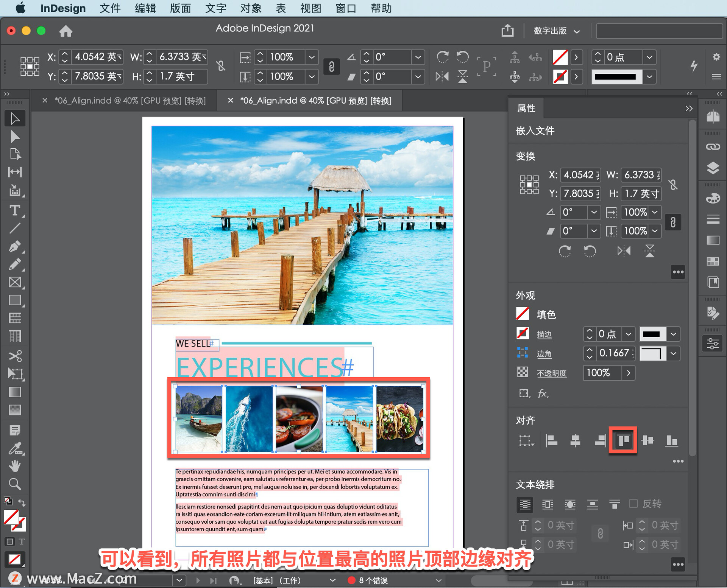This screenshot has width=727, height=588.
Task: Collapse the 属性 panel with double arrows
Action: coord(689,109)
